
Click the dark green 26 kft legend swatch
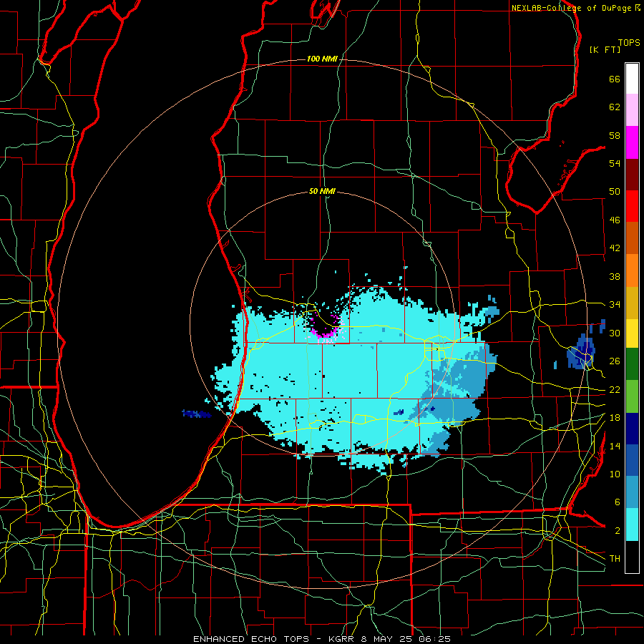pos(632,364)
